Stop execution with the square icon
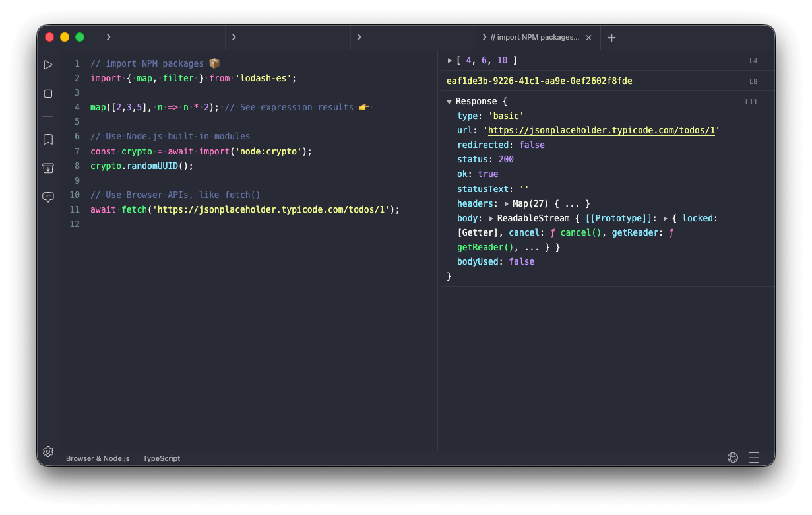 (48, 94)
